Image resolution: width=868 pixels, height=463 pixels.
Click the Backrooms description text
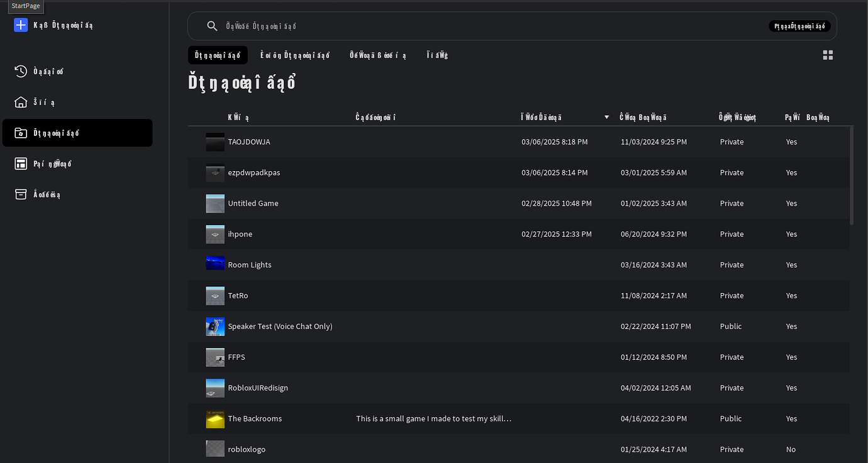[x=433, y=419]
